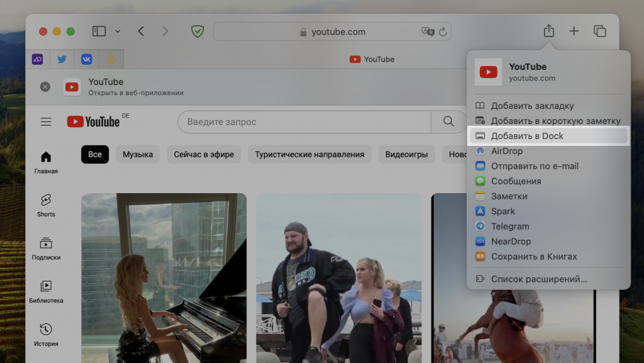Click 'Открыть в веб-приложении' banner text
Viewport: 644px width, 363px height.
(136, 93)
